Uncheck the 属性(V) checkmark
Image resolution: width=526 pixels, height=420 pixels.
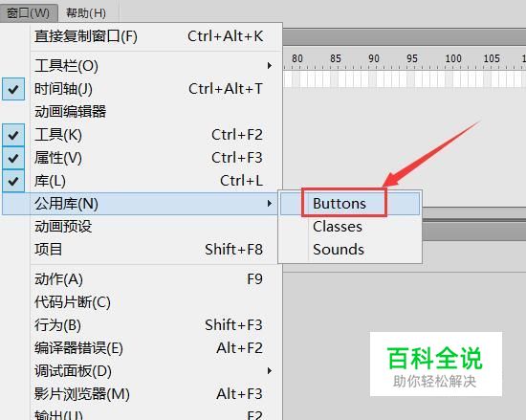pyautogui.click(x=13, y=158)
